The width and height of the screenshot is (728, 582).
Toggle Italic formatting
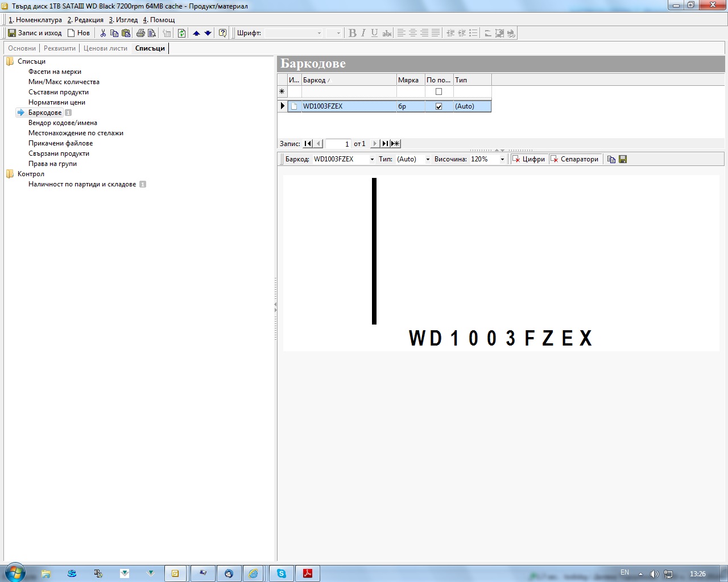click(x=363, y=33)
